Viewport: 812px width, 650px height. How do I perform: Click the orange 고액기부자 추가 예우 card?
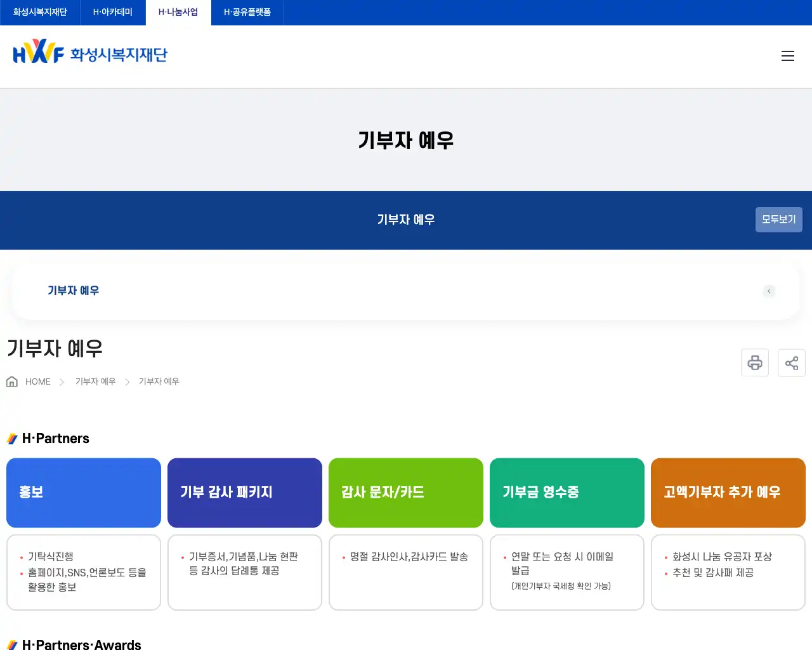pyautogui.click(x=728, y=493)
